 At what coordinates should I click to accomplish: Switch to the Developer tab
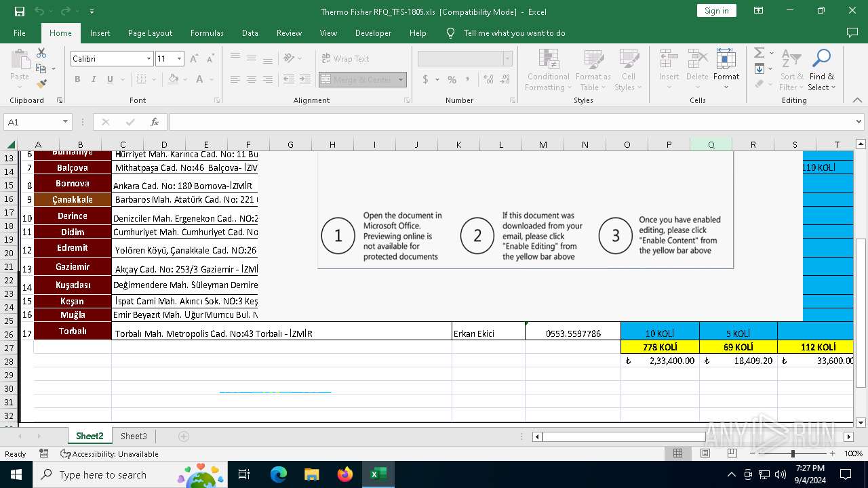[x=373, y=33]
